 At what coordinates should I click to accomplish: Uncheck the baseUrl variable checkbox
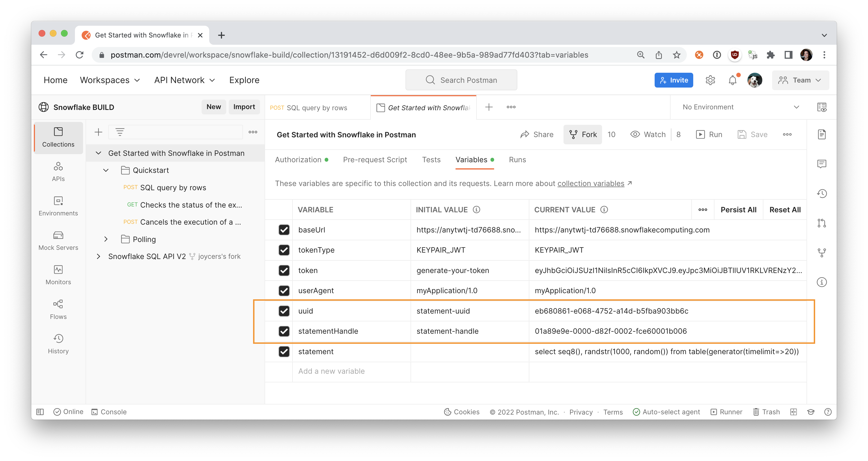pyautogui.click(x=284, y=230)
